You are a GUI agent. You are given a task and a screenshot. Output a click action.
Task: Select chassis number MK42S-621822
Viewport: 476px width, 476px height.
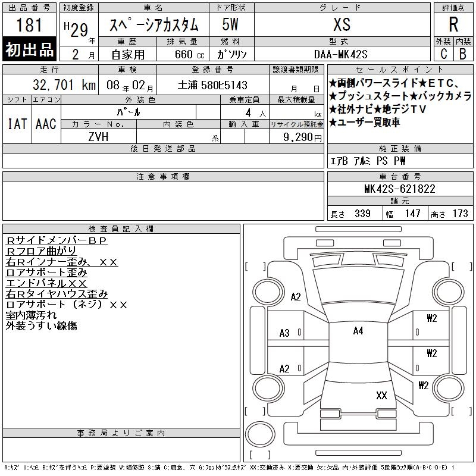point(400,189)
